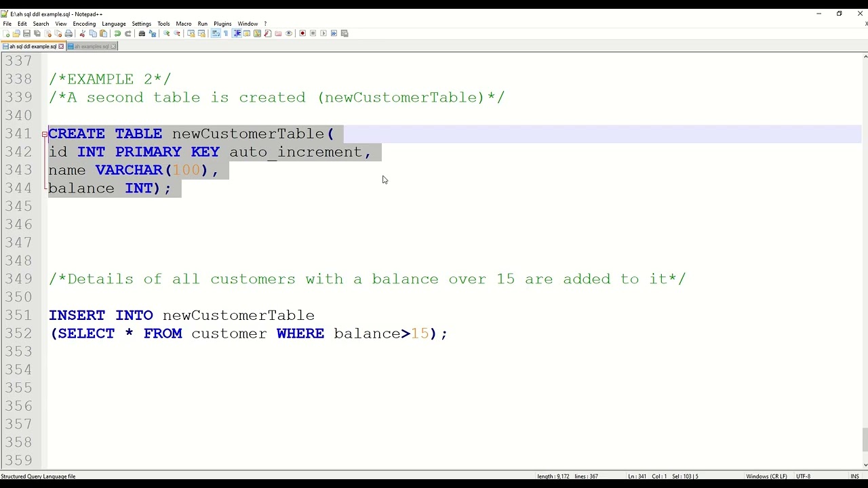The width and height of the screenshot is (868, 488).
Task: Open the Replace toolbar icon
Action: (x=153, y=33)
